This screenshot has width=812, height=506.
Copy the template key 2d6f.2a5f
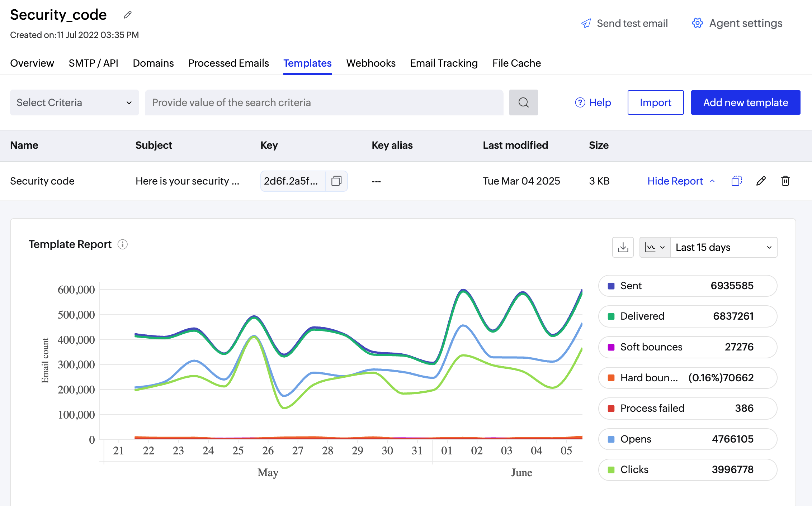(336, 181)
